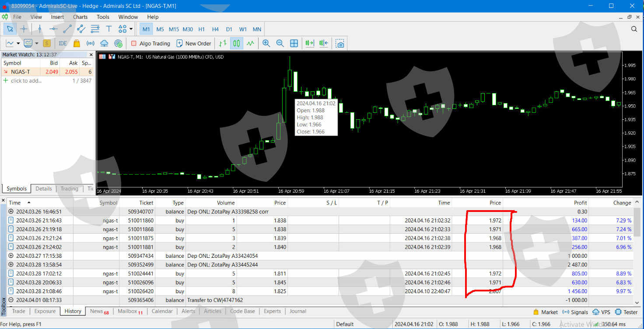Expand the chart type dropdown arrow
644x329 pixels.
click(18, 43)
